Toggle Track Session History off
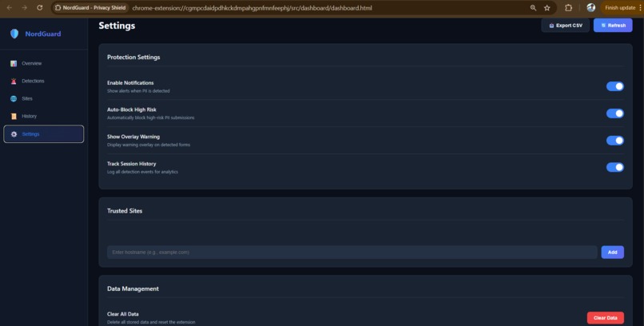The width and height of the screenshot is (644, 326). 615,167
